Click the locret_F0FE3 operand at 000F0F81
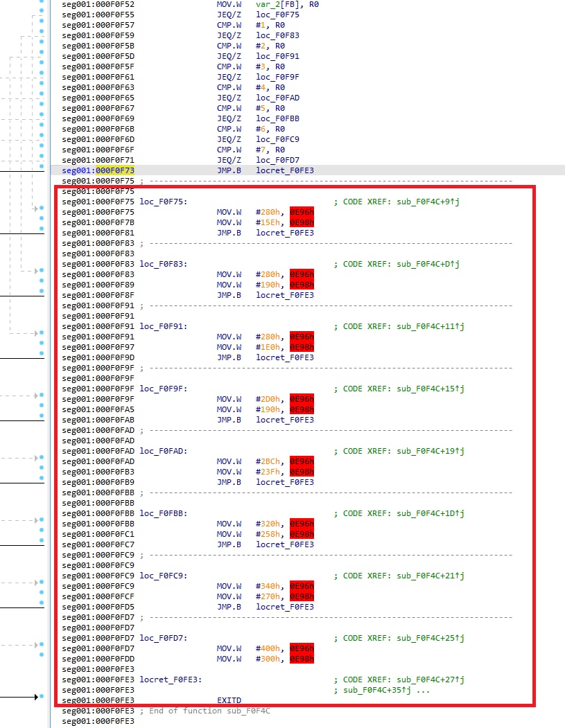Screen dimensions: 565x728 click(x=284, y=233)
